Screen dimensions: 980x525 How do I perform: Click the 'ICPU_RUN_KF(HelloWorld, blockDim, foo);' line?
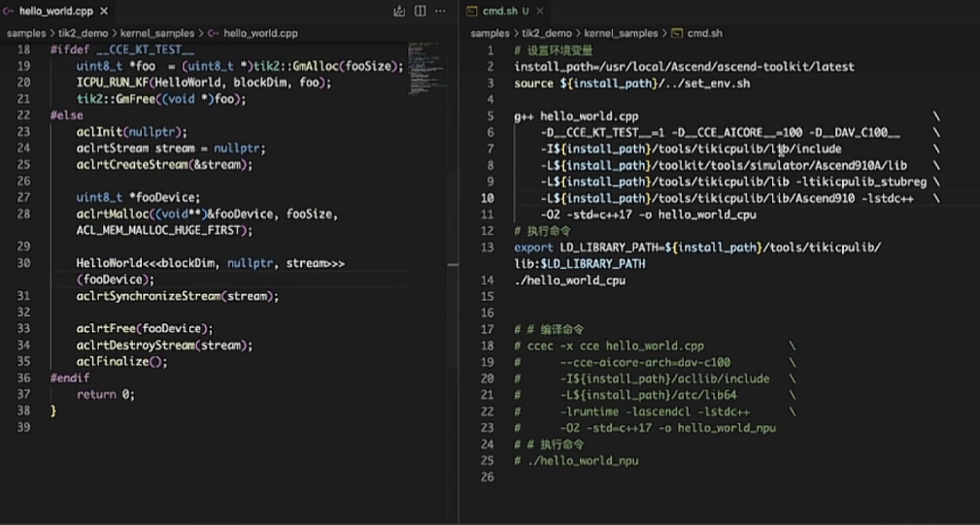(204, 82)
